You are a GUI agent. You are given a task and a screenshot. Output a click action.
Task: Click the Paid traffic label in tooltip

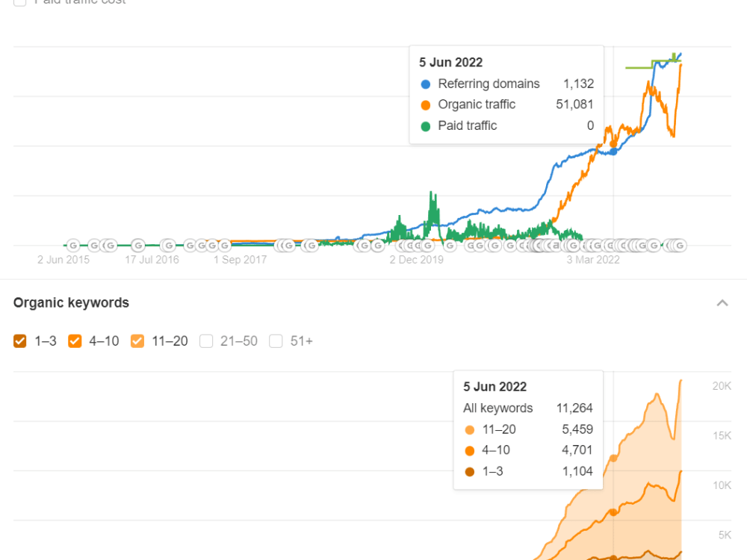(468, 125)
